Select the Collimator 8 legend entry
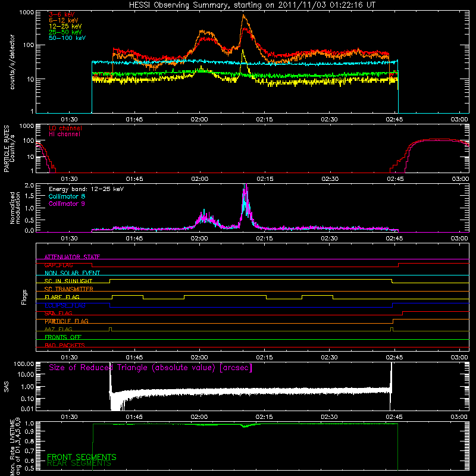 67,196
